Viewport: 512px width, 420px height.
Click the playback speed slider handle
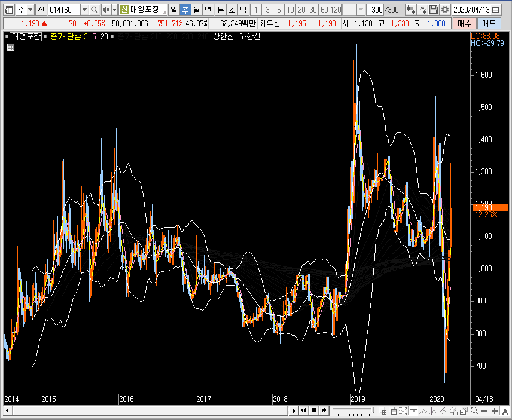point(373,410)
